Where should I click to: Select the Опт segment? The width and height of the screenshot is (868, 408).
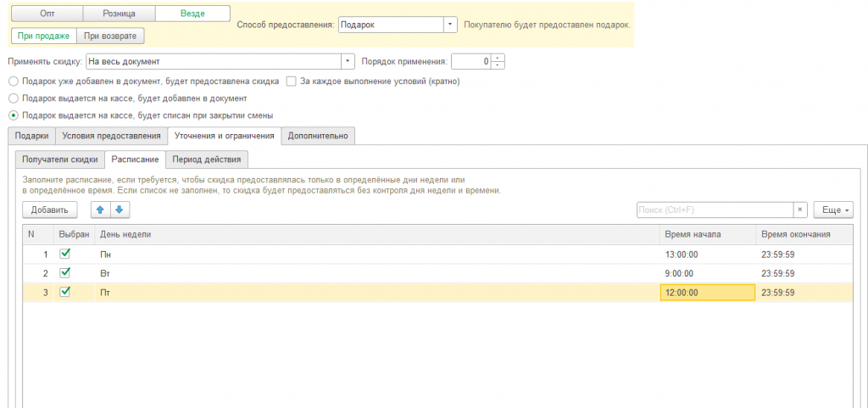tap(47, 14)
